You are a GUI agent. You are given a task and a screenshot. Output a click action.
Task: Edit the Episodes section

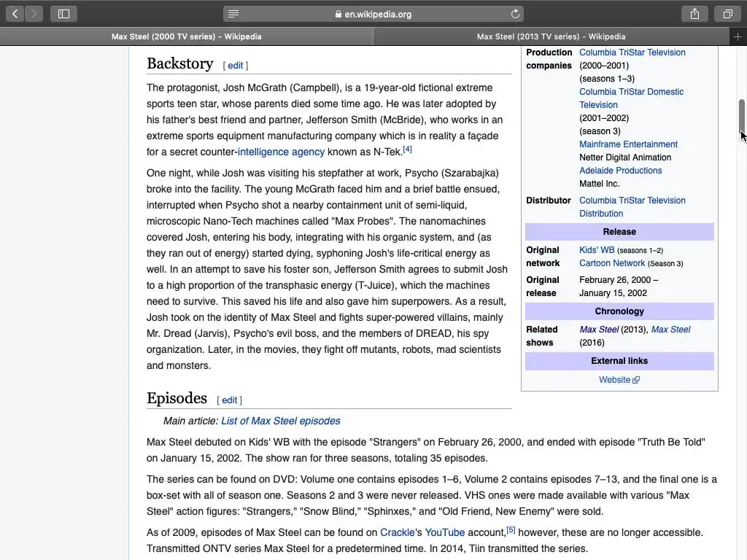[229, 400]
